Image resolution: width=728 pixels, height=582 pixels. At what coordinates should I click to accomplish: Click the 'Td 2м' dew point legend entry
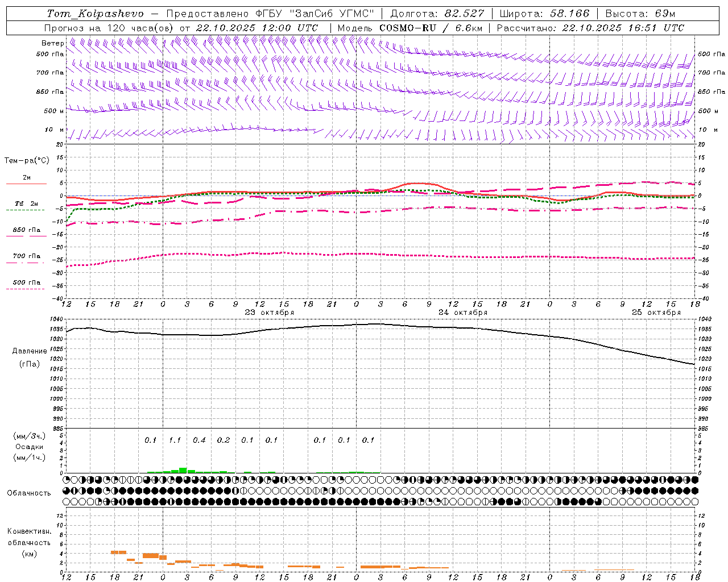tap(26, 203)
